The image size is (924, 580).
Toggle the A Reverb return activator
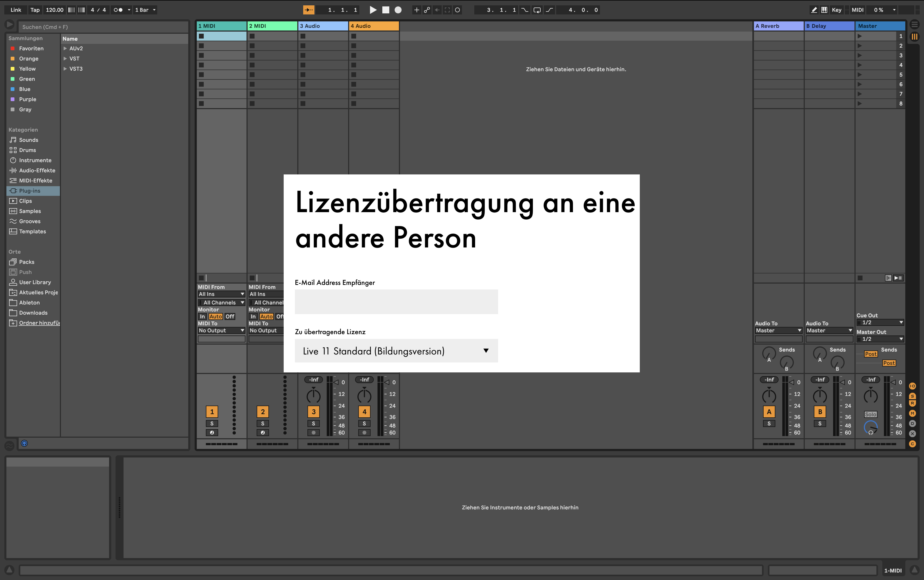[769, 412]
